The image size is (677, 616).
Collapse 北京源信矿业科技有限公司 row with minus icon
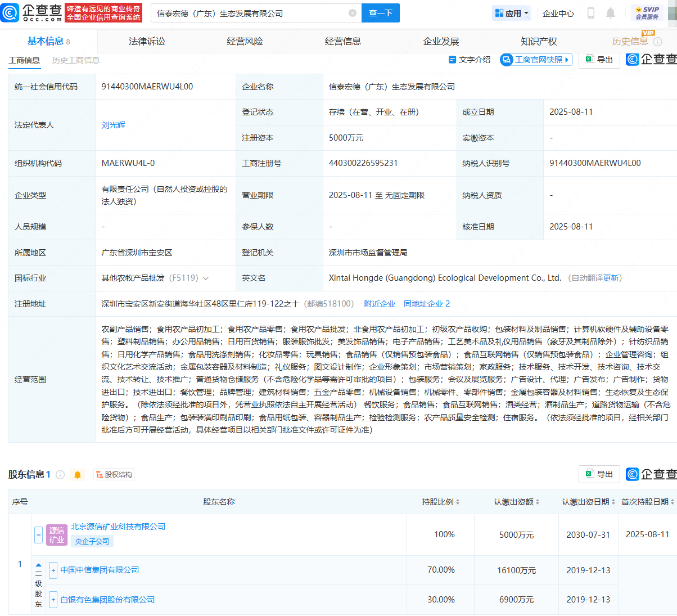pos(38,534)
